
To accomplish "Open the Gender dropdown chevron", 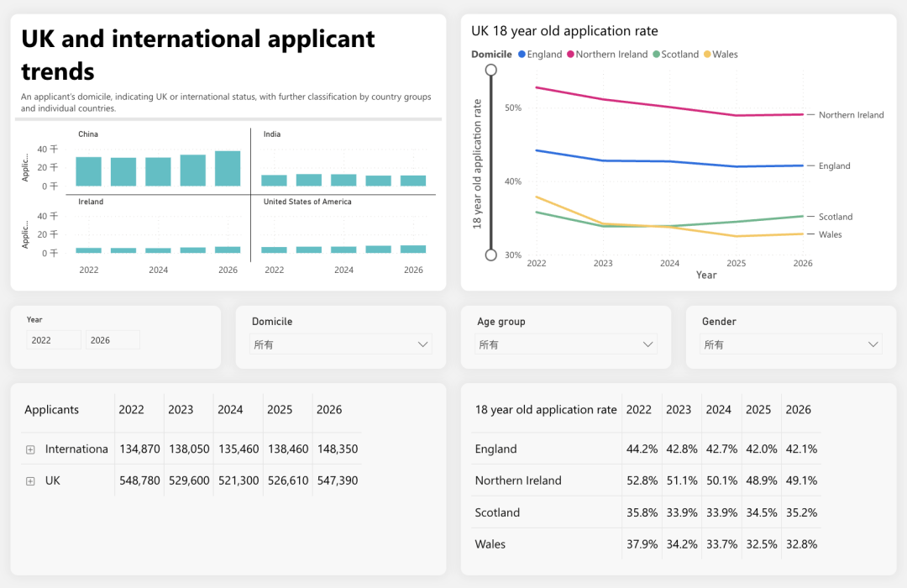I will click(x=873, y=344).
